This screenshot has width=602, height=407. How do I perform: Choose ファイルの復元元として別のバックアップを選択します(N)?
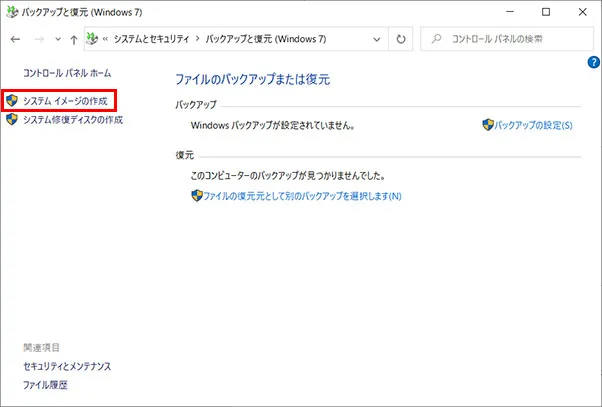pyautogui.click(x=302, y=196)
